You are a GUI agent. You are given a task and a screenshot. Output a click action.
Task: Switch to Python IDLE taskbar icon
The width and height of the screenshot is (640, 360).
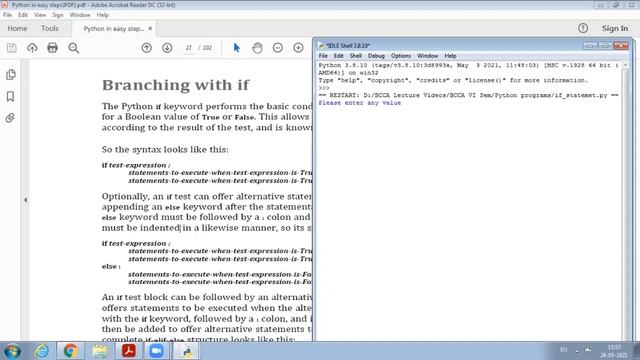coord(187,351)
